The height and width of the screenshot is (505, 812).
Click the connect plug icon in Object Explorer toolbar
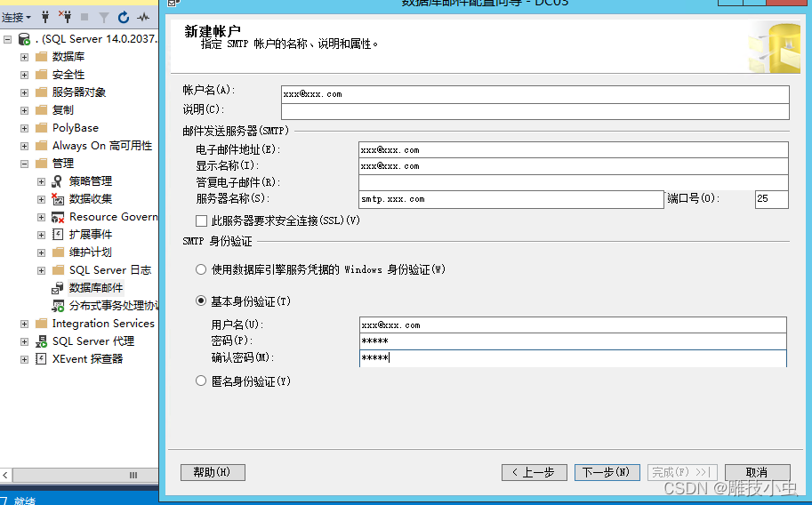click(45, 17)
